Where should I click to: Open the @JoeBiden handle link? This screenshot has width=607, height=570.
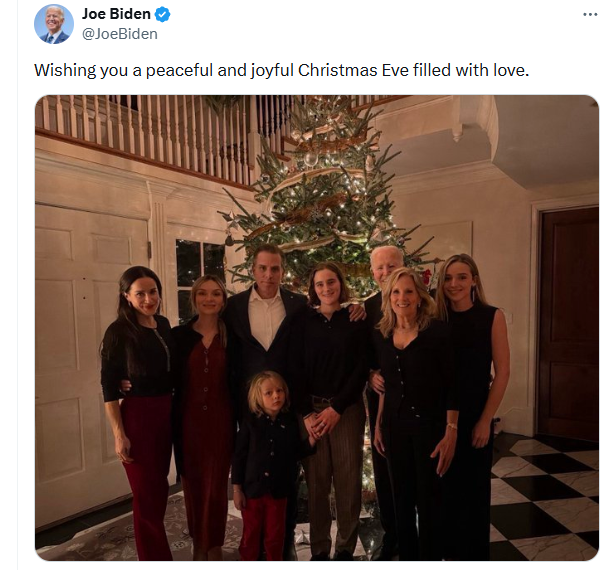[x=119, y=34]
